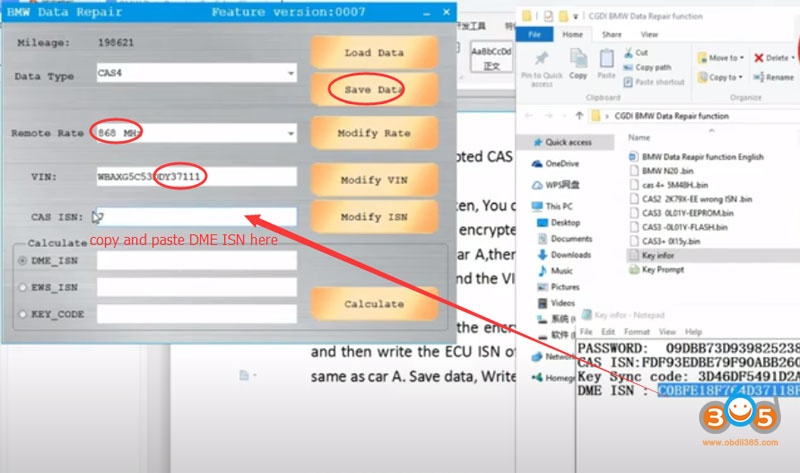Open the Copy to dropdown

point(720,77)
